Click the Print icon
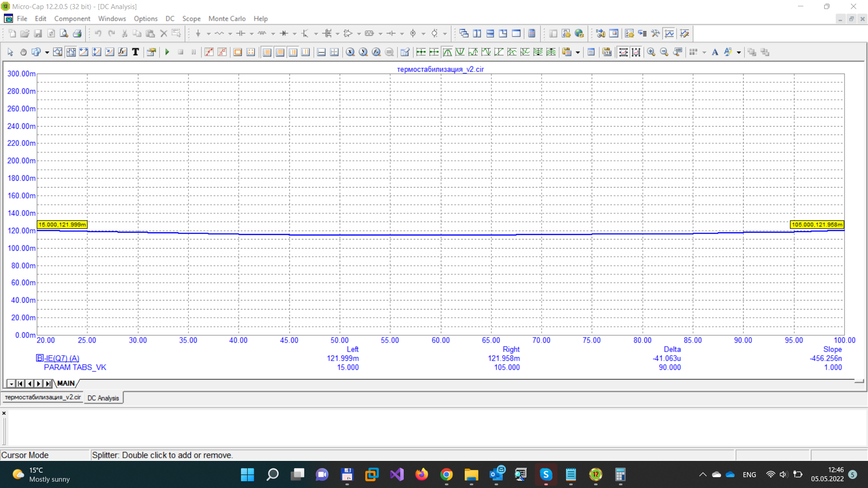The image size is (868, 488). tap(77, 33)
